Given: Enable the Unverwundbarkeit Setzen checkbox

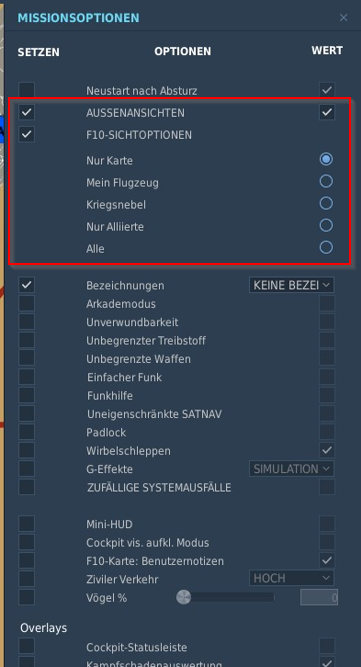Looking at the screenshot, I should (x=26, y=322).
